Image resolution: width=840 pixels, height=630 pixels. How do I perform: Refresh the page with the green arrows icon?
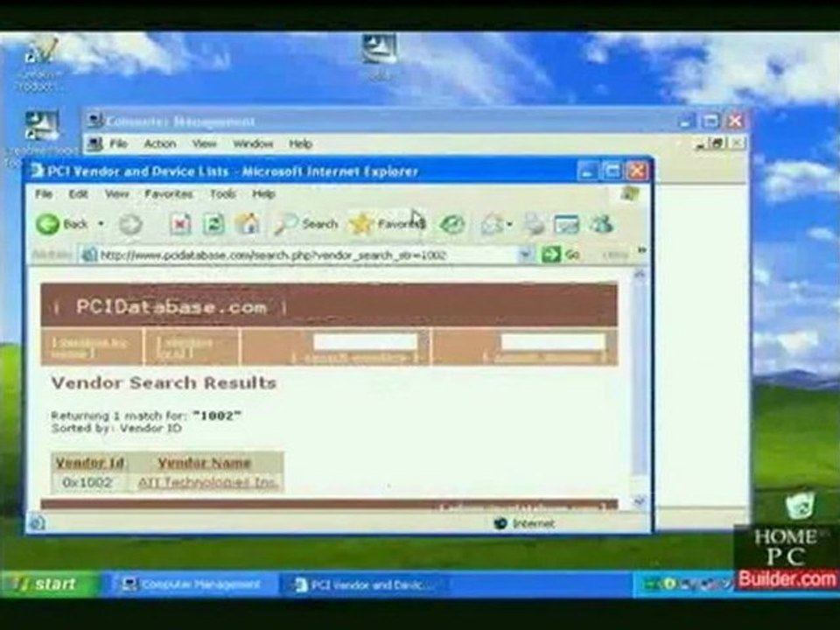(x=213, y=224)
